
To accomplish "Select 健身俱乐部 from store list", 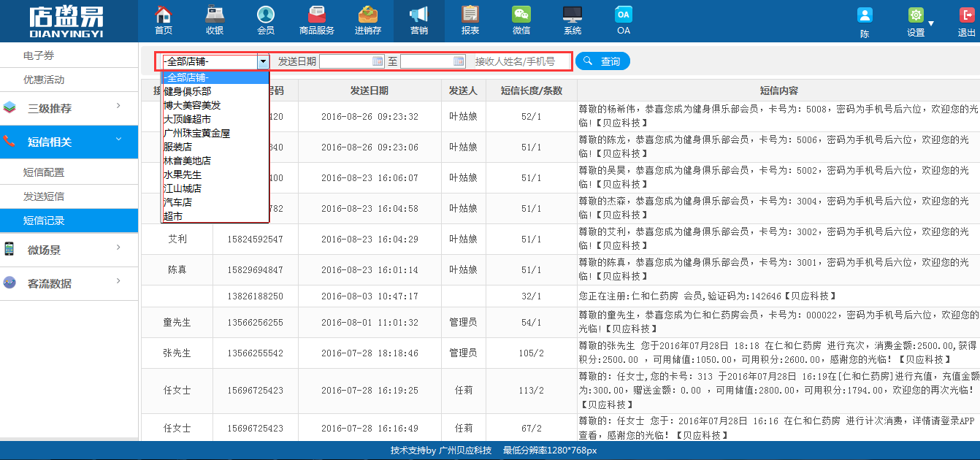I will tap(215, 91).
